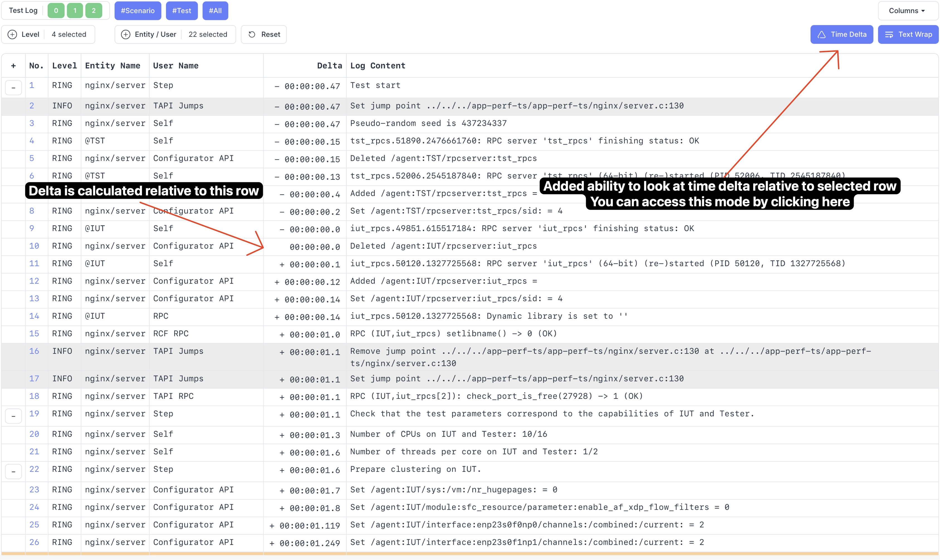Click the Delta column header
Screen dimensions: 940x560
coord(329,66)
